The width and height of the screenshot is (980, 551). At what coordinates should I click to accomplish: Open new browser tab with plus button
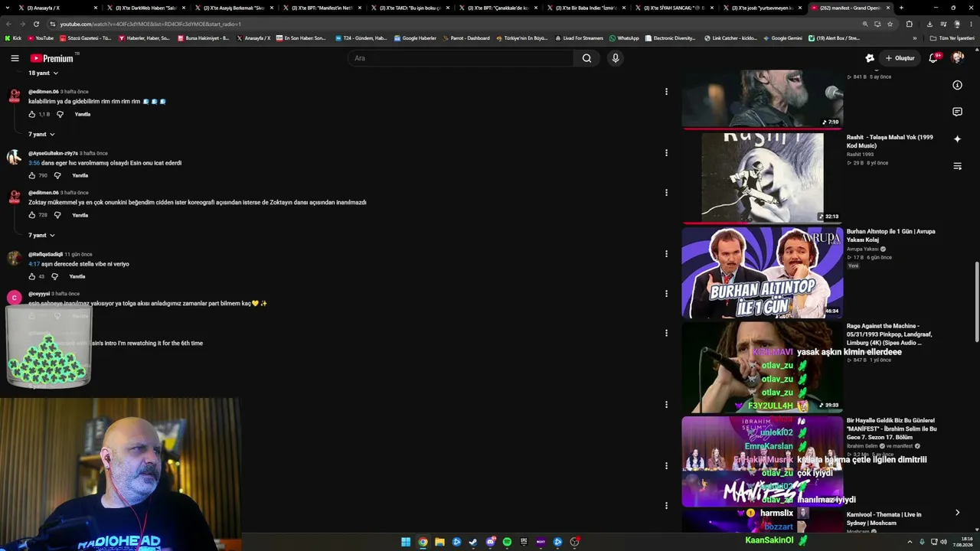[x=901, y=8]
